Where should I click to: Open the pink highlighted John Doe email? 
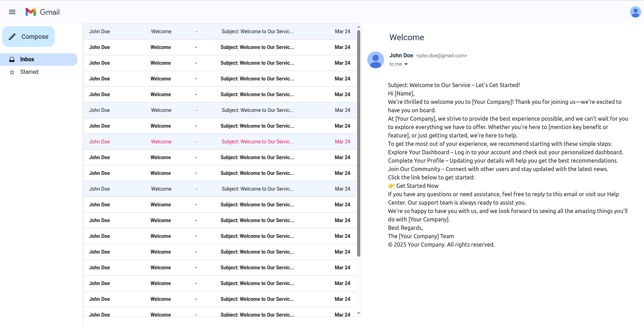point(219,142)
